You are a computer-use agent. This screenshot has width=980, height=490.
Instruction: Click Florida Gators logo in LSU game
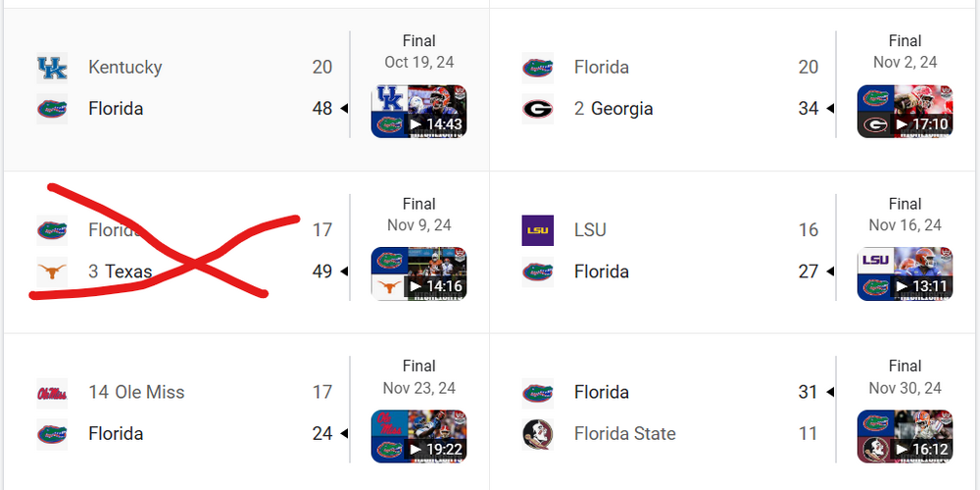click(x=537, y=271)
